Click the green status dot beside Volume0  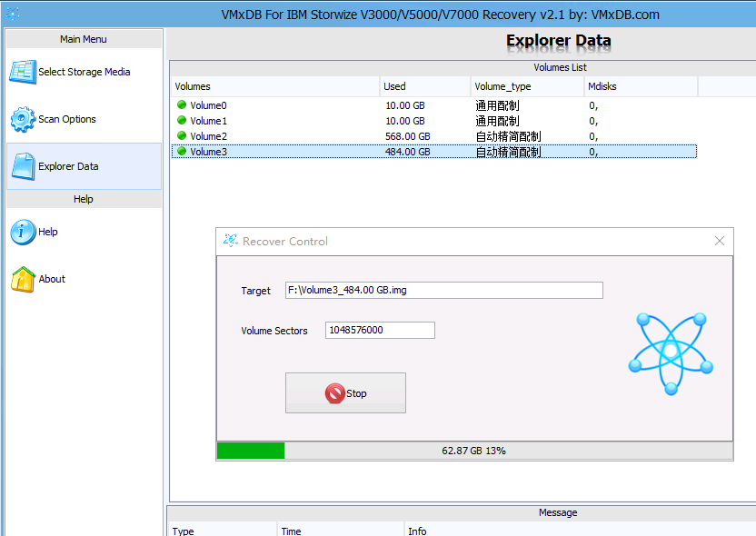pos(182,105)
